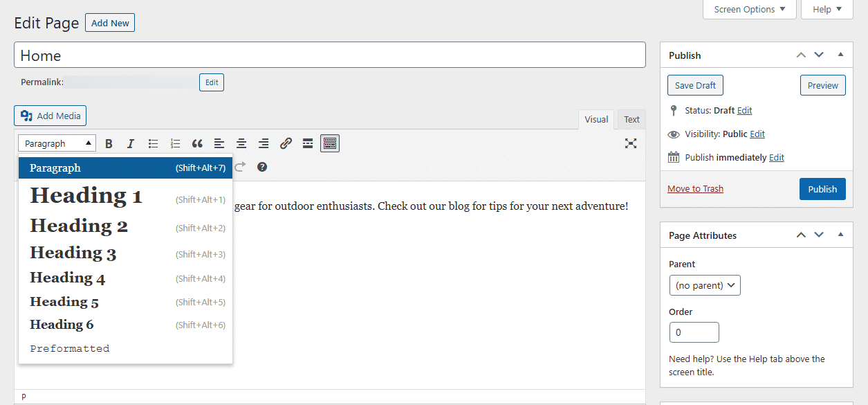Insert a bulleted list

[x=153, y=143]
